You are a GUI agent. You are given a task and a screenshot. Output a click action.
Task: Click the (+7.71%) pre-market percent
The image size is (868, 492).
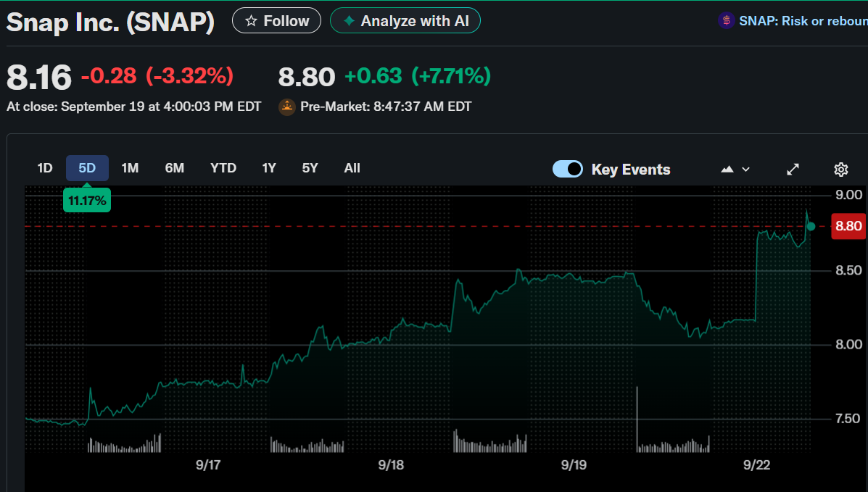[451, 76]
